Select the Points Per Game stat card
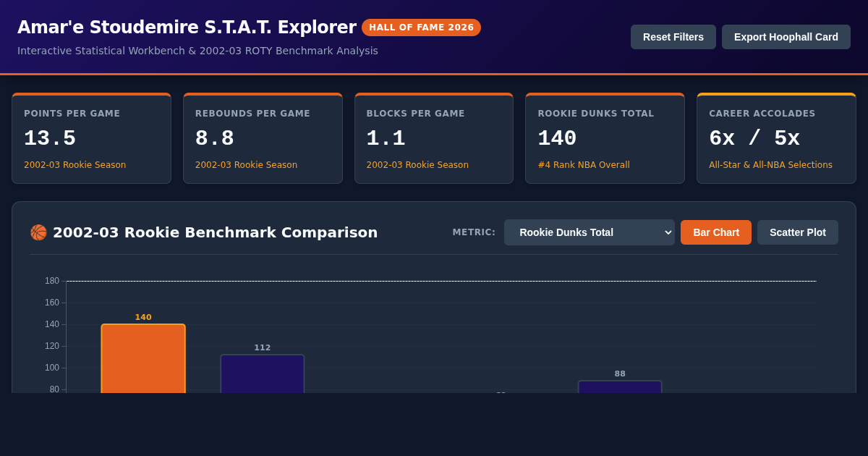This screenshot has width=868, height=456. tap(91, 138)
